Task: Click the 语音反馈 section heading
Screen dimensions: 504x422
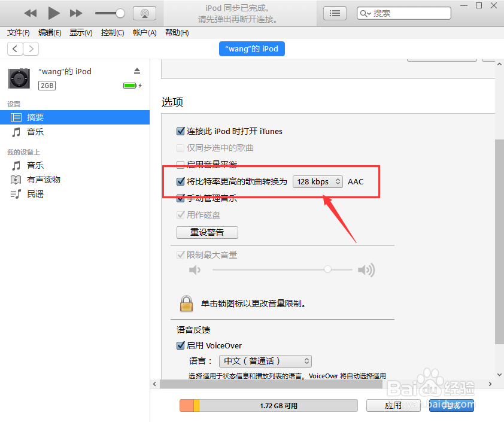Action: point(193,330)
